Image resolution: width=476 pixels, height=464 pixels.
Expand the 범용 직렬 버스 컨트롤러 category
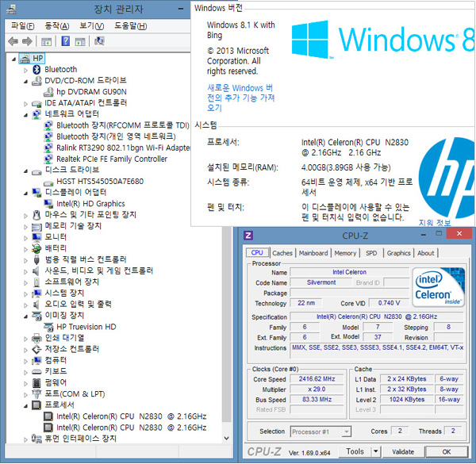click(x=26, y=261)
